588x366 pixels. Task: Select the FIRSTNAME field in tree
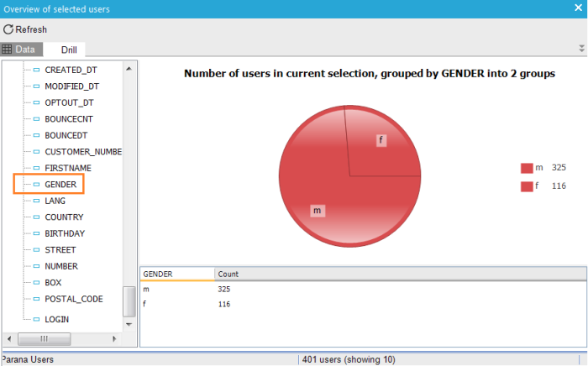[68, 168]
